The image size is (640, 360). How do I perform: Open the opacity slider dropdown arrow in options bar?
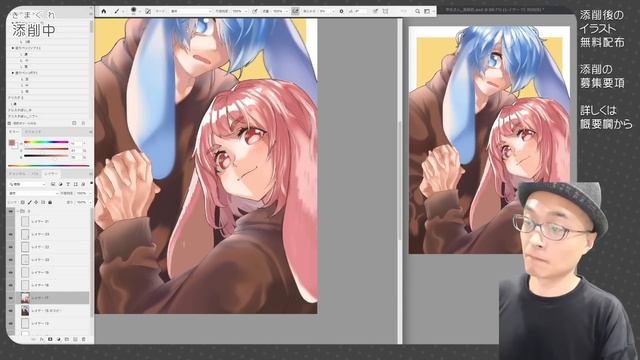(246, 11)
